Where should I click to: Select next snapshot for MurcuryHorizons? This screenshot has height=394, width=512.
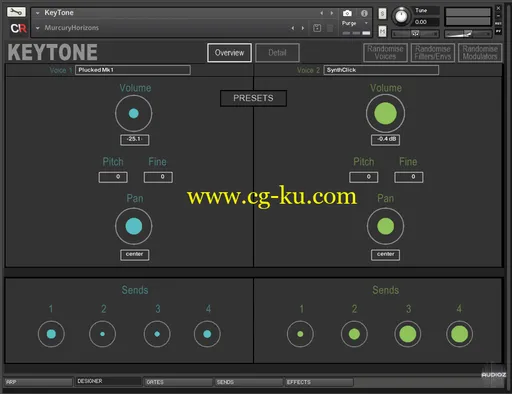pos(303,28)
